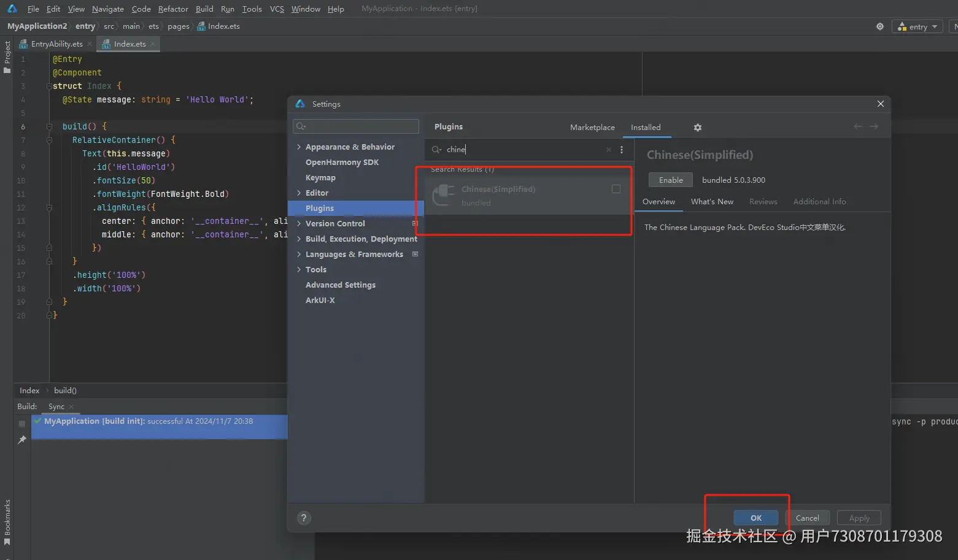The image size is (958, 560).
Task: Open the plugin search options menu
Action: coord(622,150)
